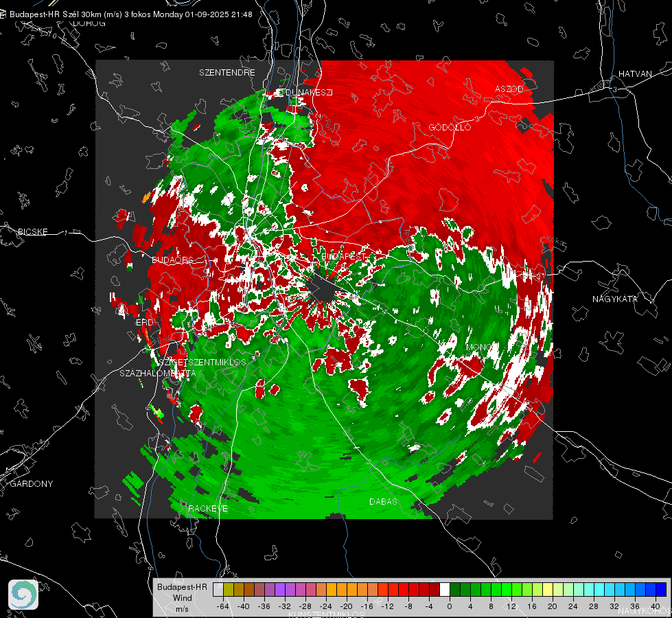
Task: Click the '-64' legend value
Action: [222, 606]
